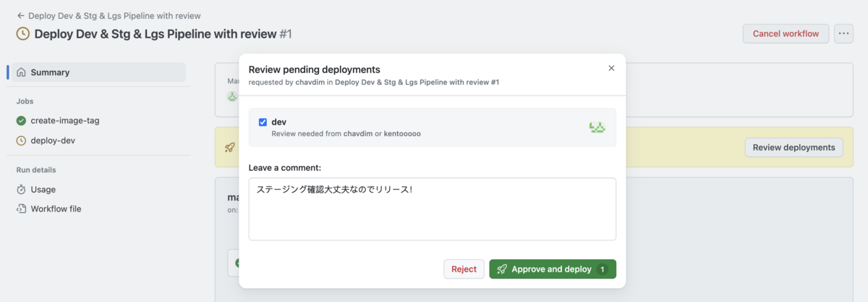Click the Review deployments button
This screenshot has width=868, height=302.
(x=793, y=147)
